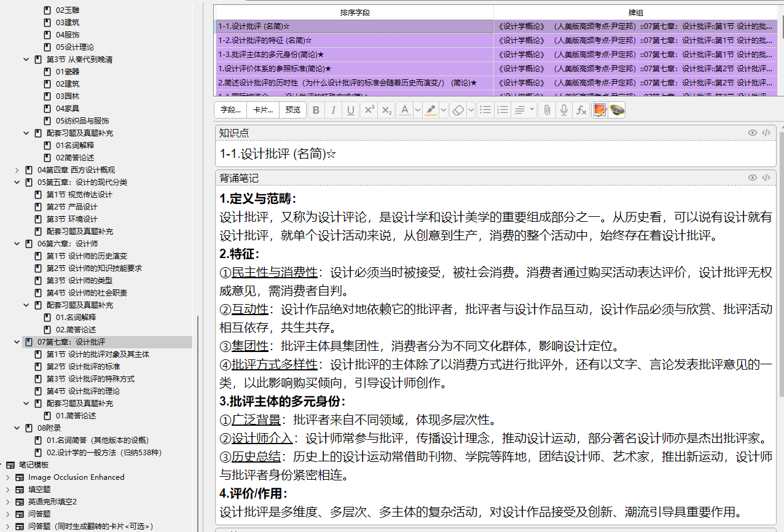Apply subscript formatting
Image resolution: width=784 pixels, height=532 pixels.
pos(386,110)
